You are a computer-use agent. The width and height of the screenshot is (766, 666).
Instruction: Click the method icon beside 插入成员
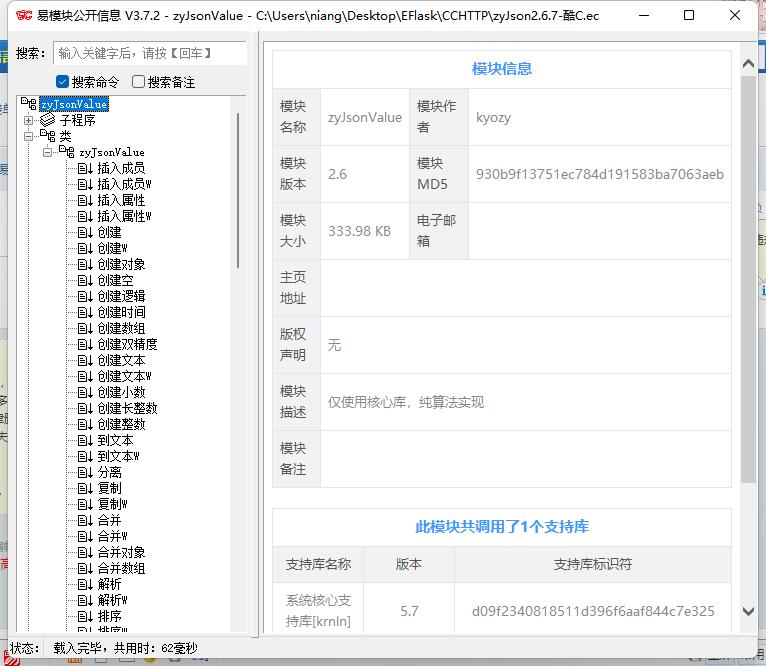[x=84, y=168]
